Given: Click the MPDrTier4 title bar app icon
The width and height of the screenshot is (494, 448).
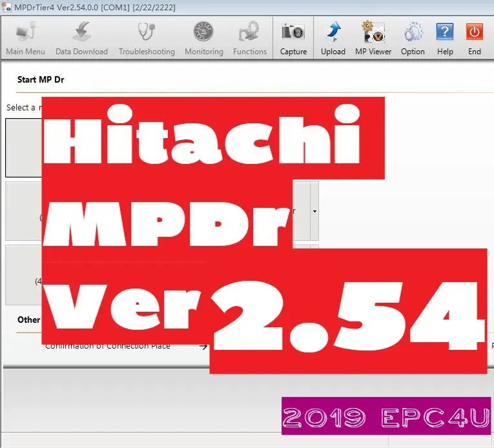Looking at the screenshot, I should click(6, 7).
